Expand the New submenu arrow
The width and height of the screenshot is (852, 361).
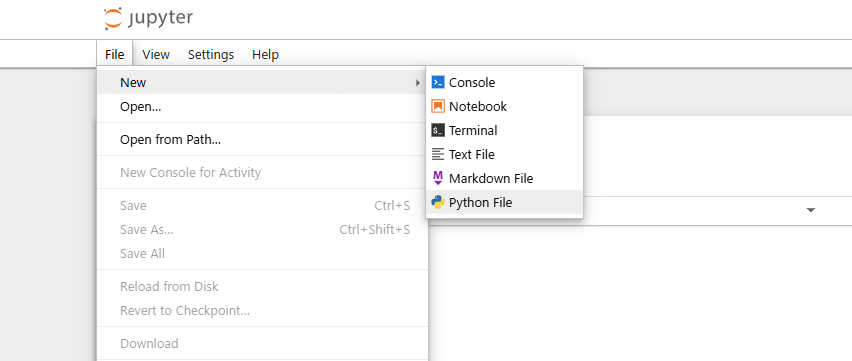point(417,83)
